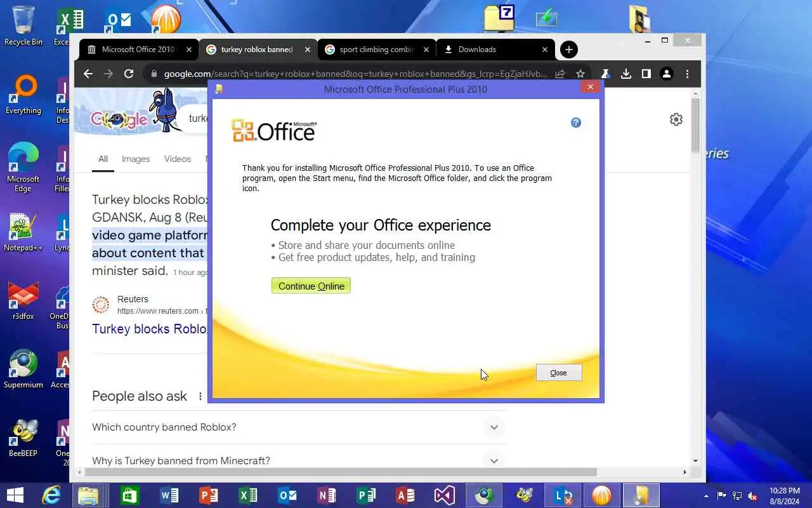Select the turkey roblox banned tab
Screen dimensions: 812x508
[257, 50]
